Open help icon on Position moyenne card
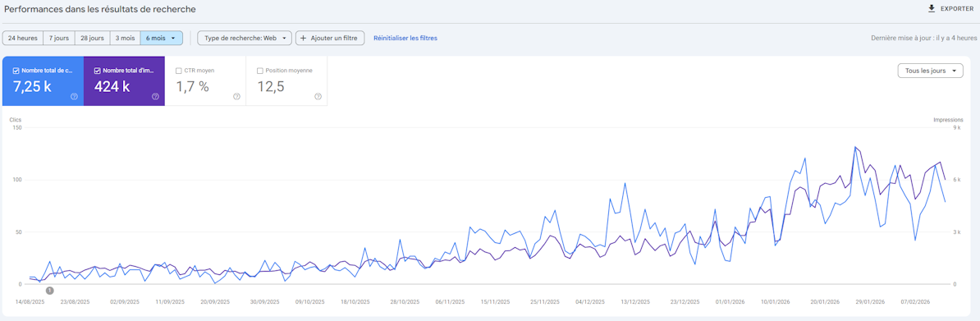The image size is (980, 321). (318, 96)
